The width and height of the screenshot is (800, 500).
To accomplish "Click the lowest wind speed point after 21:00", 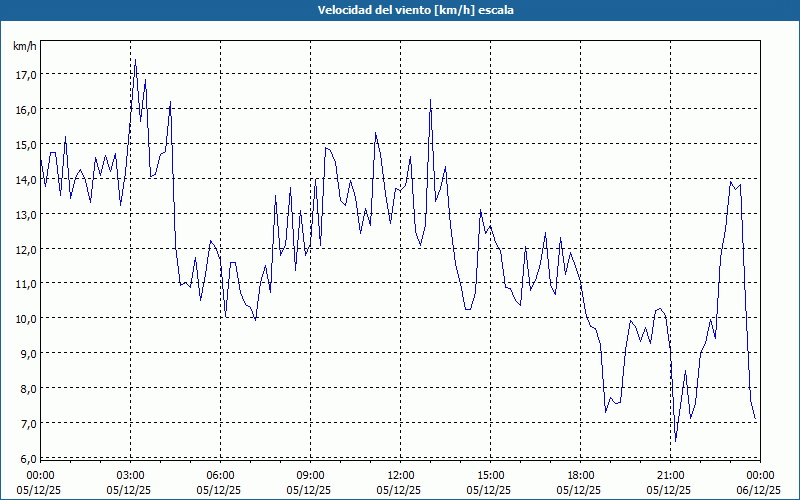I will (x=676, y=441).
